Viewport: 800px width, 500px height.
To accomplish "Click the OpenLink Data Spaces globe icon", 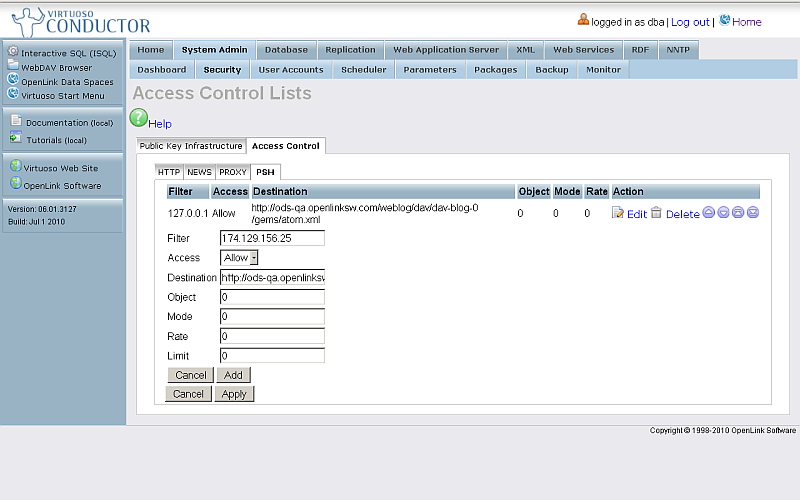I will coord(13,80).
